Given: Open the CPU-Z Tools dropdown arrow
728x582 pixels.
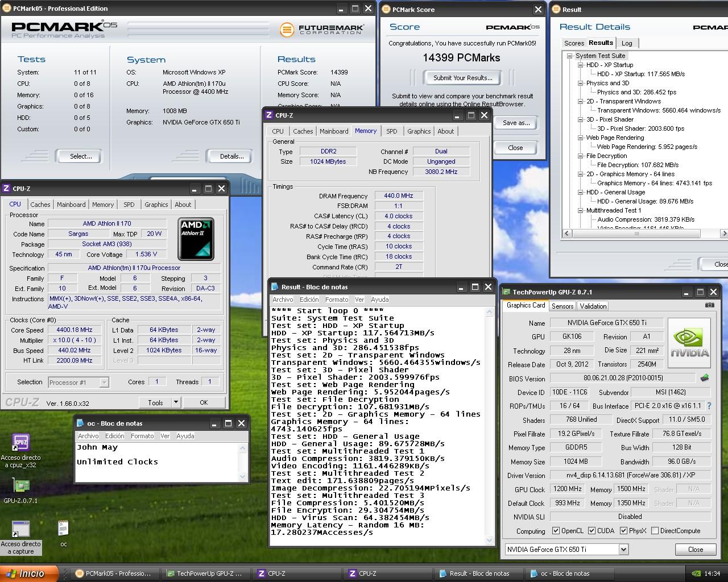Looking at the screenshot, I should [x=176, y=402].
